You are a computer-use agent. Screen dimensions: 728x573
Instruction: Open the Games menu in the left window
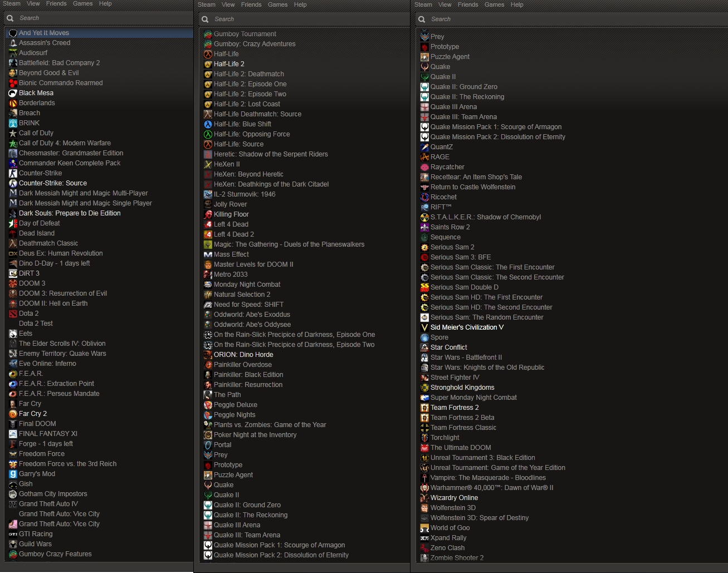tap(83, 3)
